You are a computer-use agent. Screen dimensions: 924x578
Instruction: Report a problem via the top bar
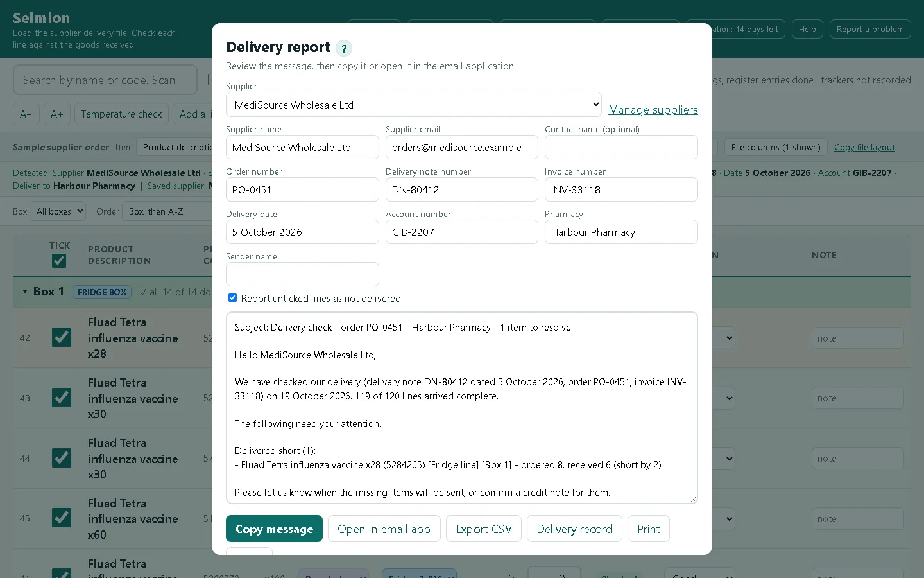870,29
